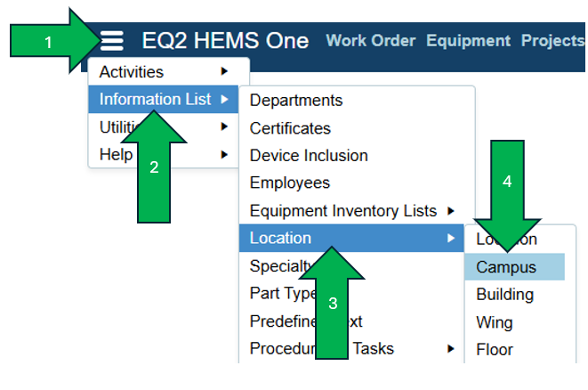The image size is (588, 390).
Task: Open the highlighted Location submenu
Action: click(281, 238)
